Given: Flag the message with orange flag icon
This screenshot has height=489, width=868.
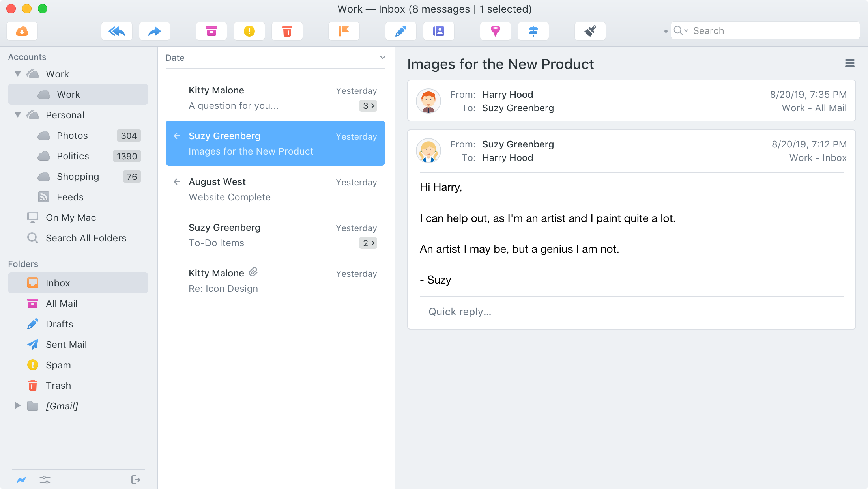Looking at the screenshot, I should [x=344, y=31].
